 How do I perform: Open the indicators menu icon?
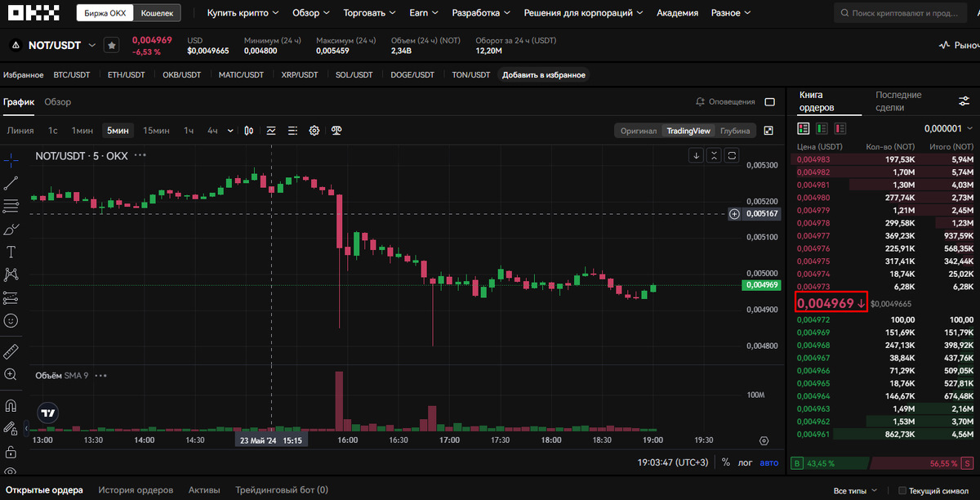[271, 130]
